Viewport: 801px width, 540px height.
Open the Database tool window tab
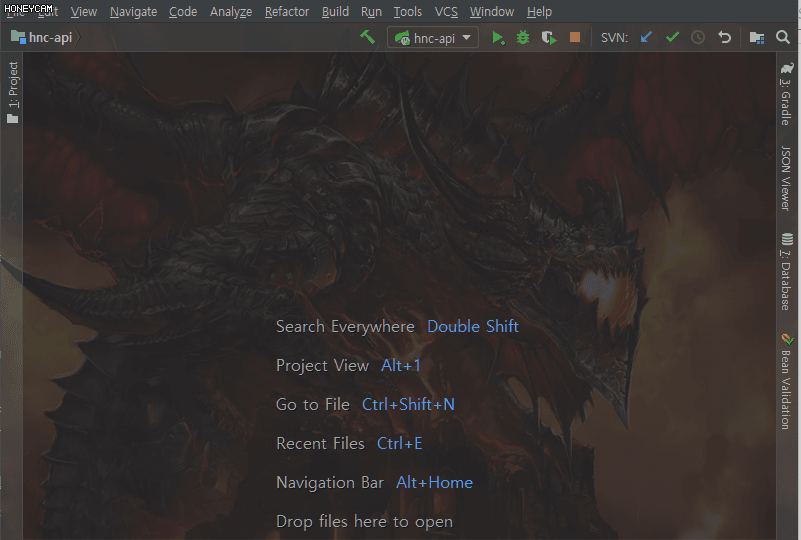click(x=786, y=271)
